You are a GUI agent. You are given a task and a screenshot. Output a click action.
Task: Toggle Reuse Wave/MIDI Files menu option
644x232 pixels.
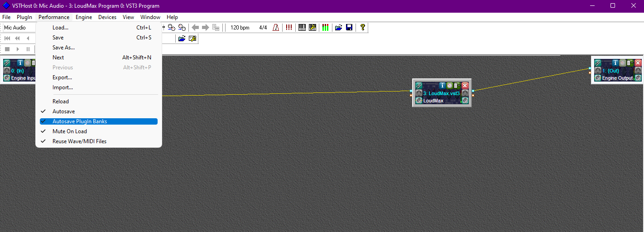[x=99, y=141]
